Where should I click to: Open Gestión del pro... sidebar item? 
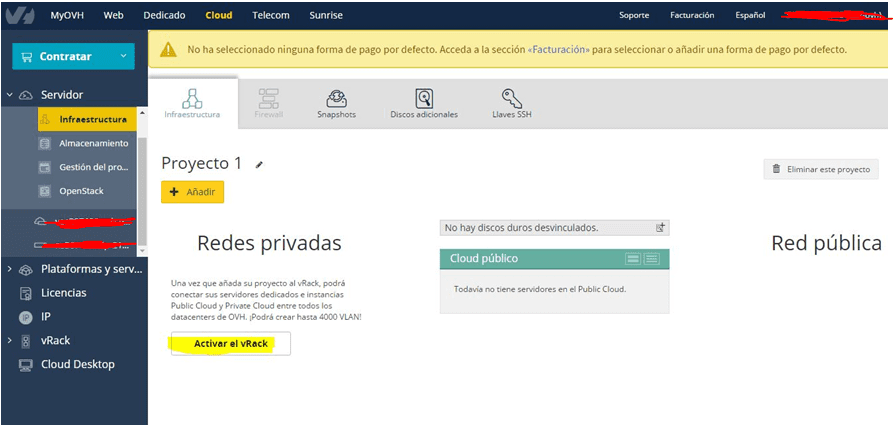(x=93, y=167)
